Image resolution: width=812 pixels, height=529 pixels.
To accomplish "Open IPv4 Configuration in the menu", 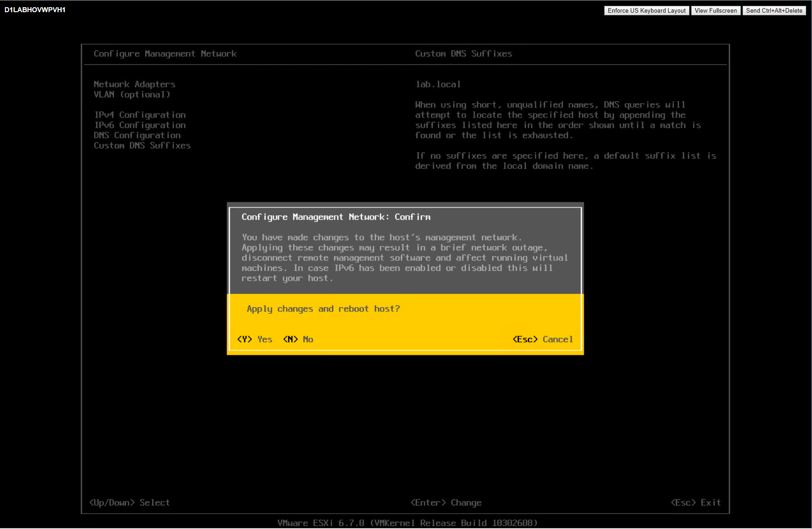I will click(140, 115).
